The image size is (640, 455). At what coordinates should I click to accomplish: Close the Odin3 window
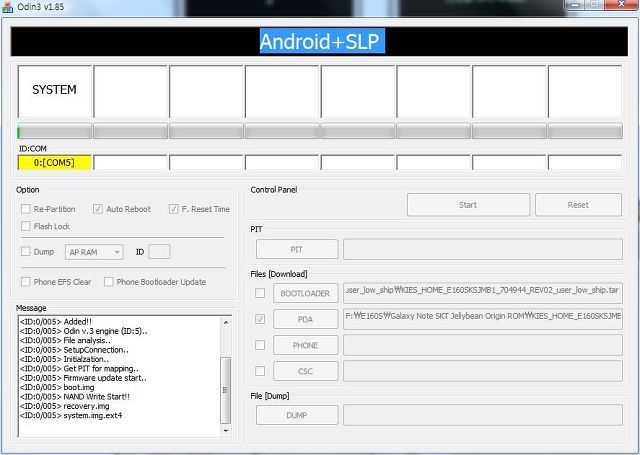tap(623, 4)
